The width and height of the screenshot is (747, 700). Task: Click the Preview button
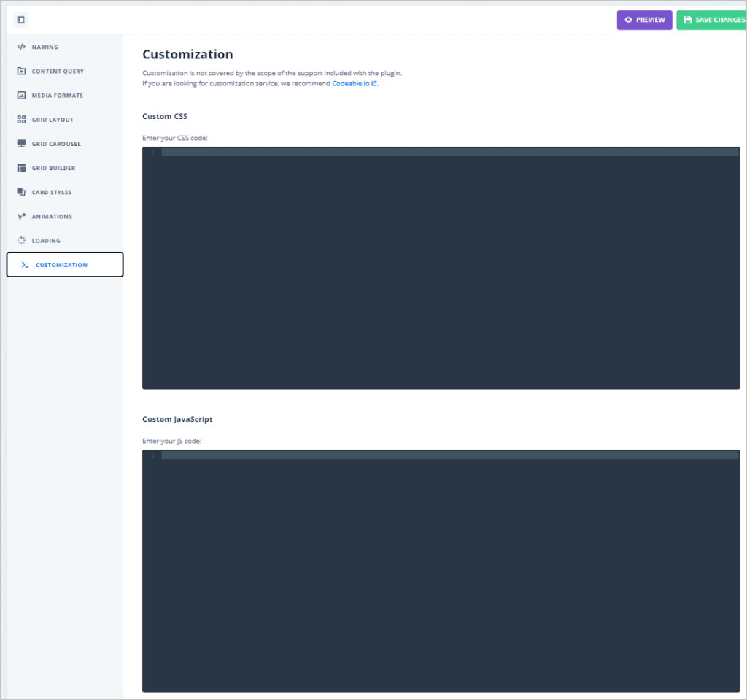click(644, 20)
